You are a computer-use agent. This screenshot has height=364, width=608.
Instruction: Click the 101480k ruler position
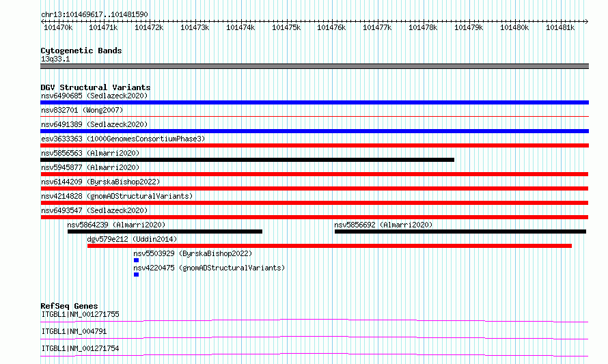pyautogui.click(x=514, y=27)
